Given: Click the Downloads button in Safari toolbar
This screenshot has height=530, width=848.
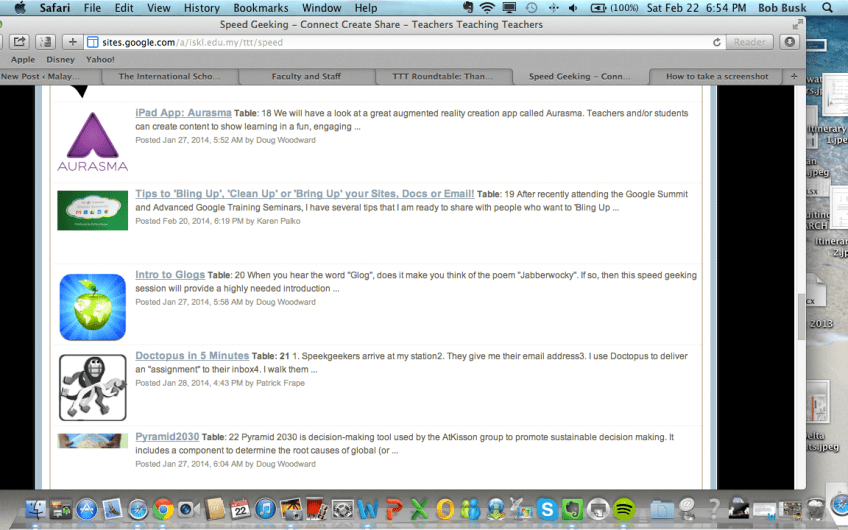Looking at the screenshot, I should coord(789,42).
